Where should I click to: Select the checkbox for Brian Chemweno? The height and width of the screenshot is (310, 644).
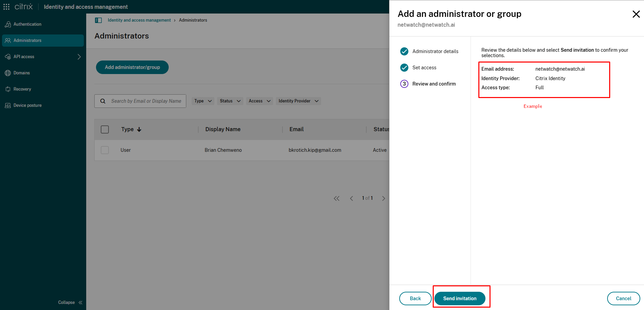[x=105, y=150]
